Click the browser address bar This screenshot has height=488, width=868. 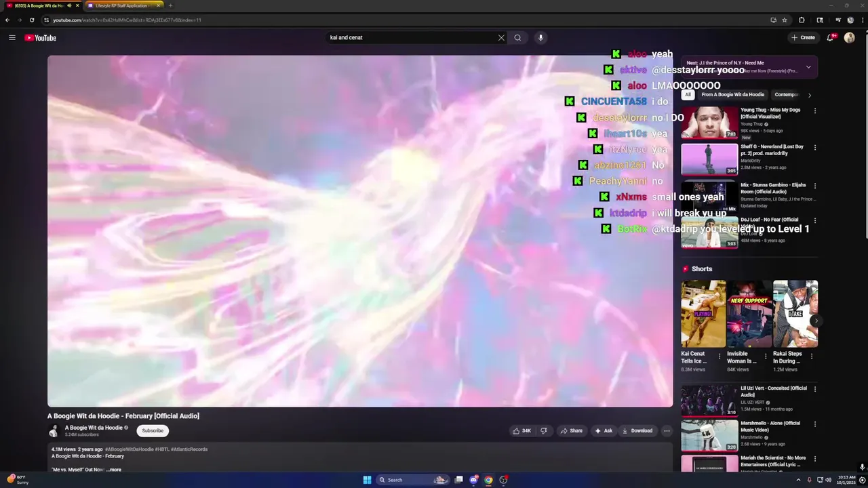[407, 20]
